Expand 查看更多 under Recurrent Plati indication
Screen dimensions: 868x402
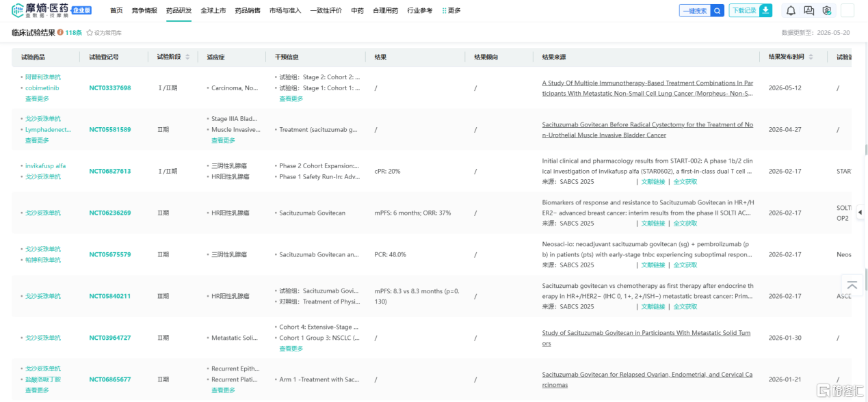223,390
